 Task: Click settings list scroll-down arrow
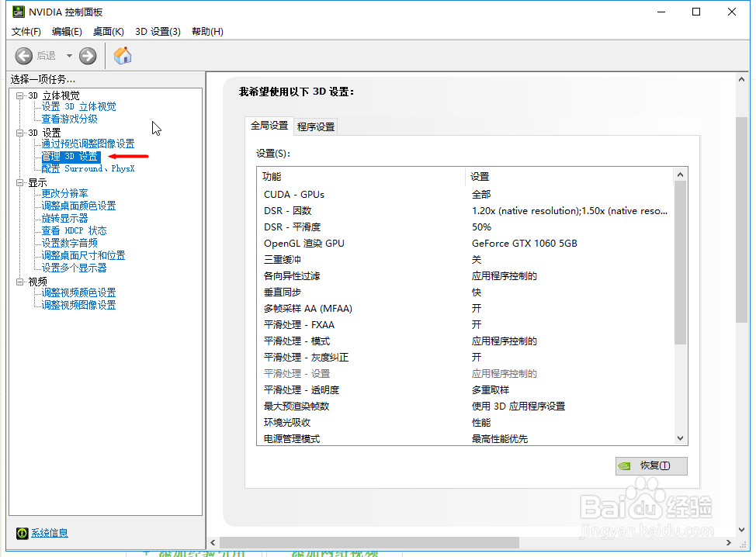680,438
